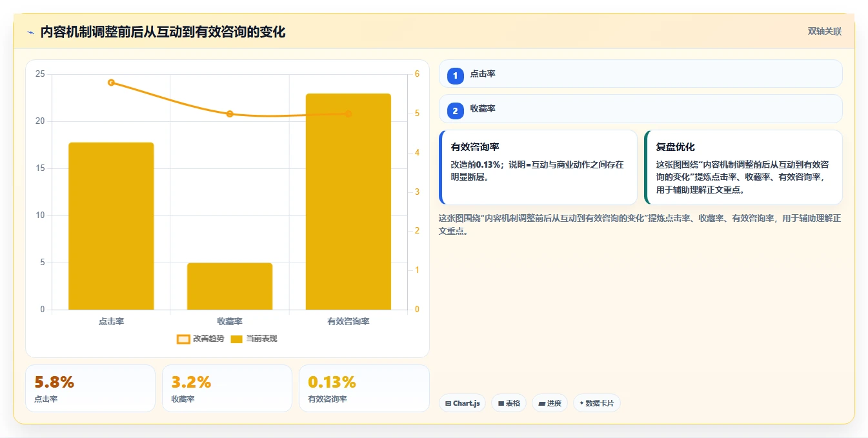This screenshot has width=868, height=438.
Task: Click the 表格 tag chip
Action: point(509,403)
